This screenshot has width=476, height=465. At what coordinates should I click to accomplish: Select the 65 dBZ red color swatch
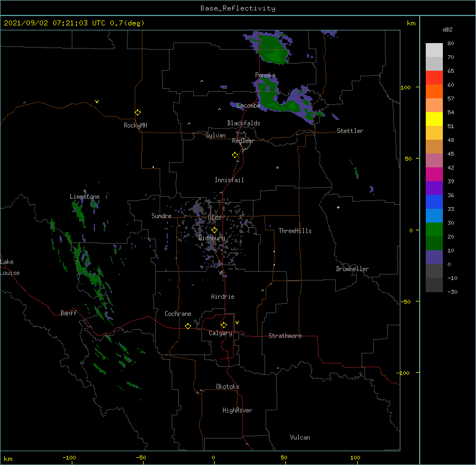click(x=434, y=77)
